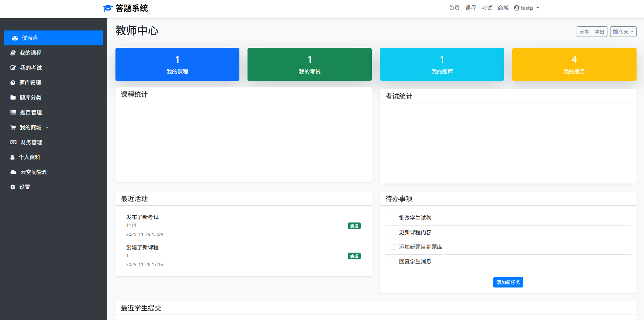The width and height of the screenshot is (644, 320).
Task: Click the yellow 我的题目 stat card
Action: (x=574, y=64)
